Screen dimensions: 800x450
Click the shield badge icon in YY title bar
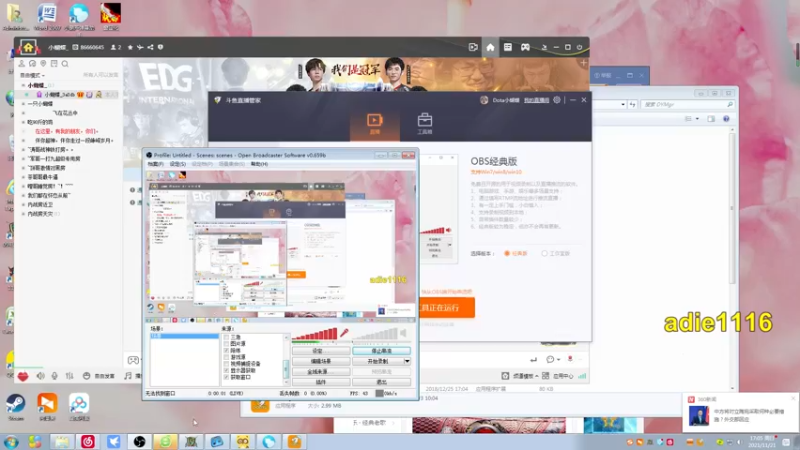coord(160,47)
